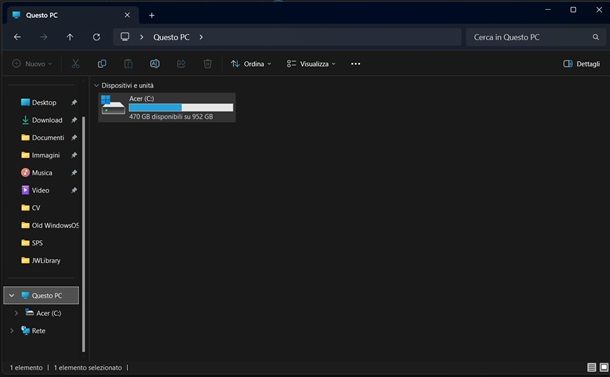
Task: Close the Questo PC tab
Action: pyautogui.click(x=127, y=15)
